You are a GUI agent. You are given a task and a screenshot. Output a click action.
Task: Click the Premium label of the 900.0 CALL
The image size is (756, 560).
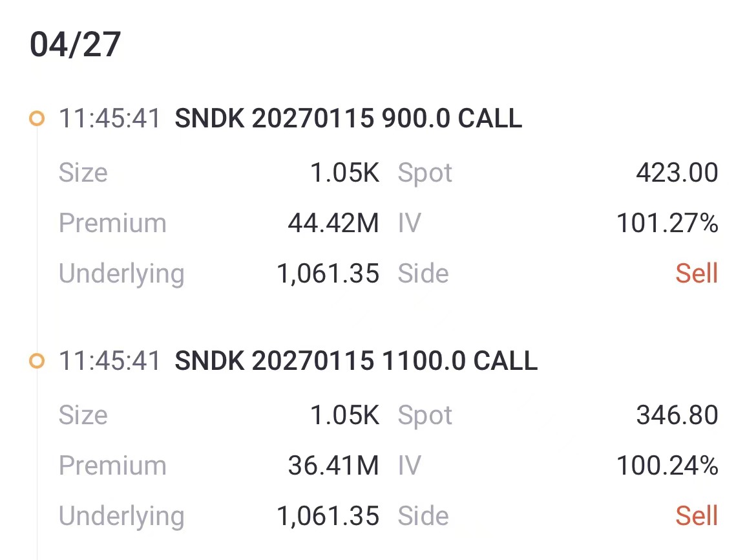click(112, 224)
